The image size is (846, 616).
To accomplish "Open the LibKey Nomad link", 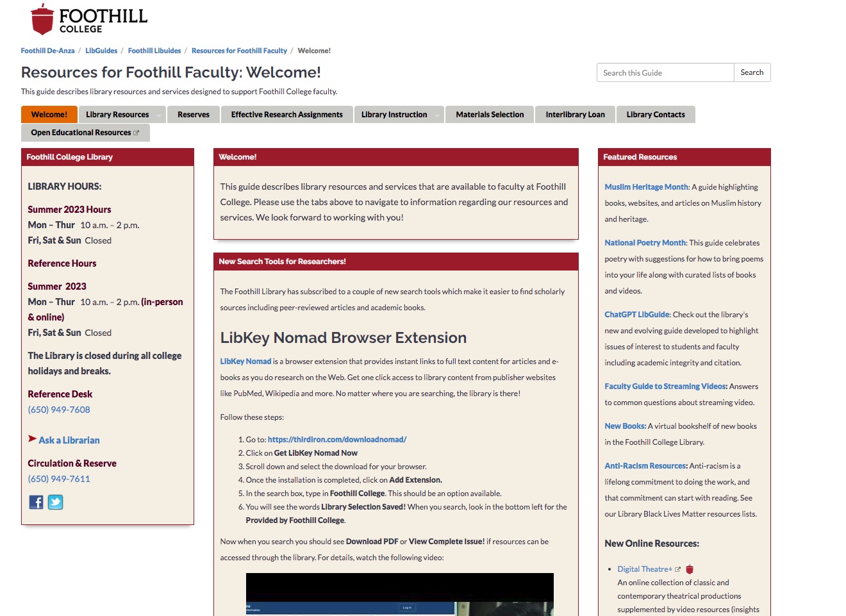I will pyautogui.click(x=245, y=362).
